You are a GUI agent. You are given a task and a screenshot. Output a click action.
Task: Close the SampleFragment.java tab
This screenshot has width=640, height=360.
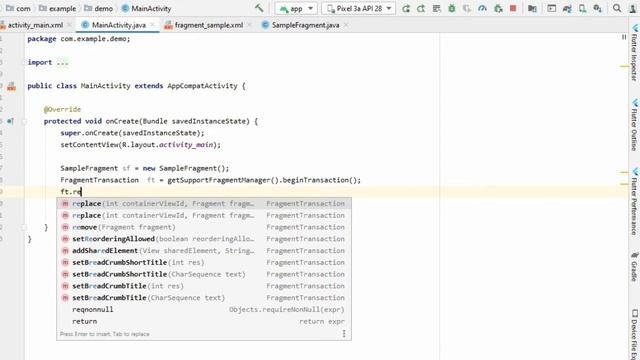tap(346, 25)
